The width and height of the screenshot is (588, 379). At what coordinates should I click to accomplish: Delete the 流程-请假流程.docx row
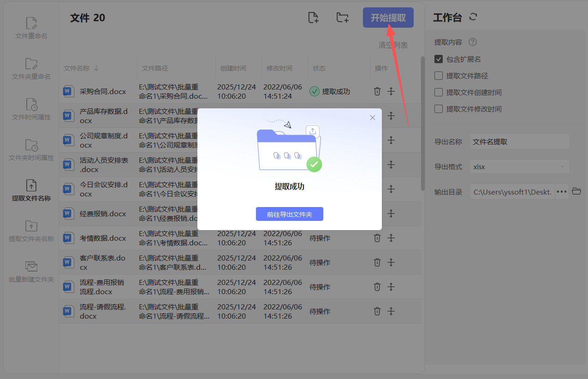pyautogui.click(x=377, y=311)
